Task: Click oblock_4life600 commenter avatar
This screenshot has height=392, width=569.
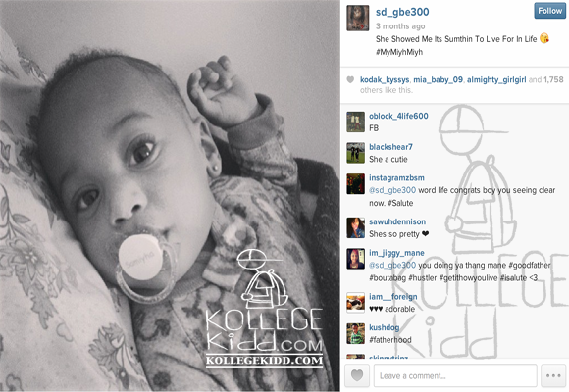Action: (355, 122)
